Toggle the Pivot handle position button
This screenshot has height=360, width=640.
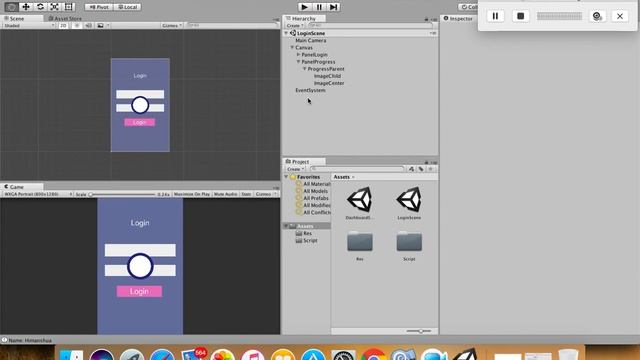(99, 7)
